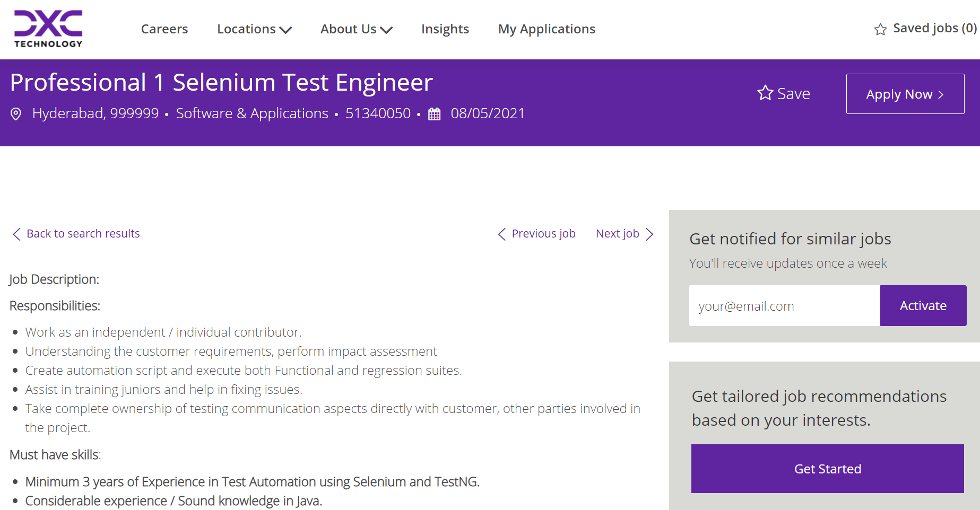980x510 pixels.
Task: Click the calendar icon before the date
Action: pyautogui.click(x=434, y=114)
